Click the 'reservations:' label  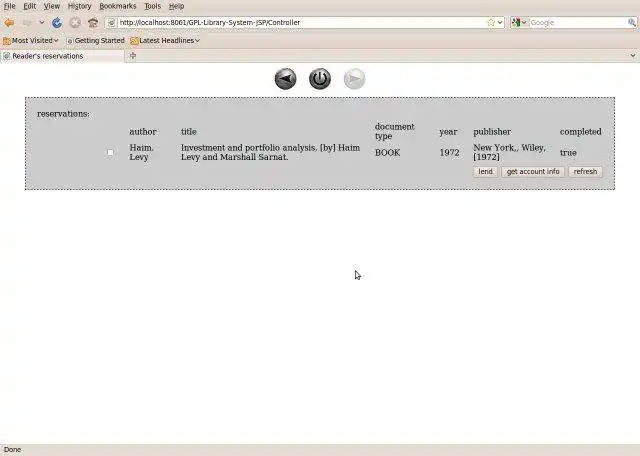(x=63, y=114)
